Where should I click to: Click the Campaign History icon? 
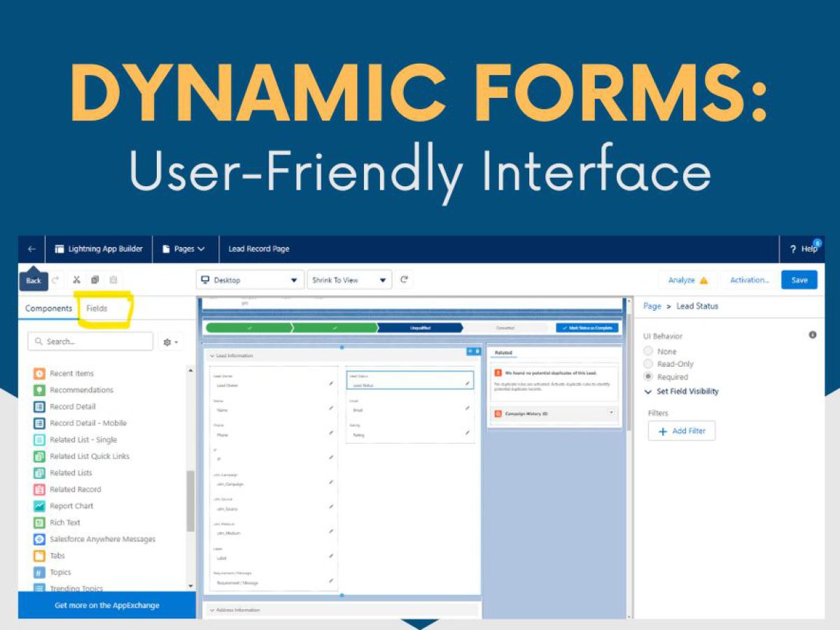(x=498, y=414)
